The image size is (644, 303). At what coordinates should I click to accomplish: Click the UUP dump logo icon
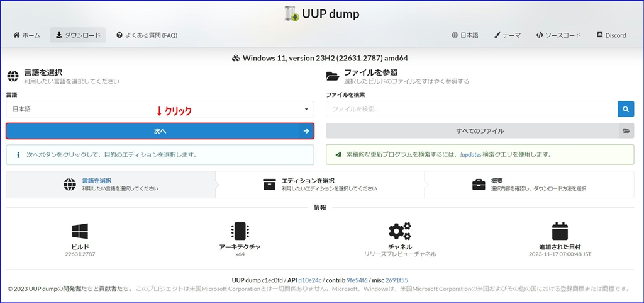coord(292,14)
